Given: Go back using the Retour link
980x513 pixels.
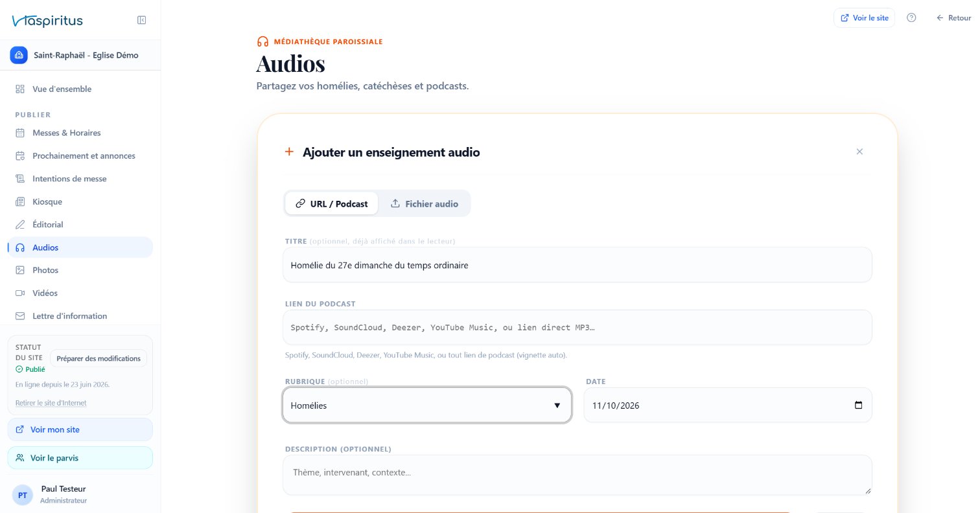Looking at the screenshot, I should pyautogui.click(x=954, y=18).
